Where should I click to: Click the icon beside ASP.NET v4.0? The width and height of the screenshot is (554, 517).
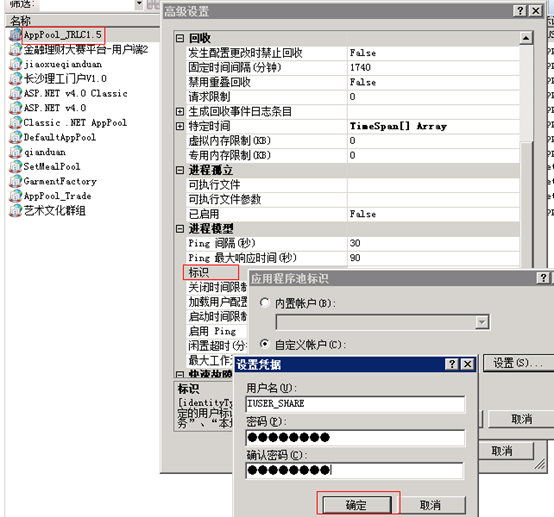coord(15,108)
